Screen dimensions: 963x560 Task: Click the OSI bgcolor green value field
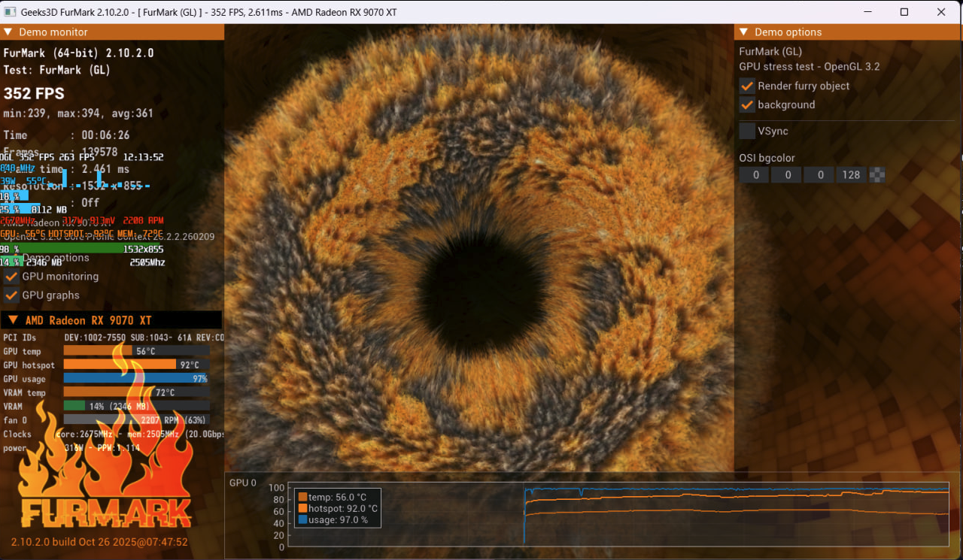click(x=786, y=175)
